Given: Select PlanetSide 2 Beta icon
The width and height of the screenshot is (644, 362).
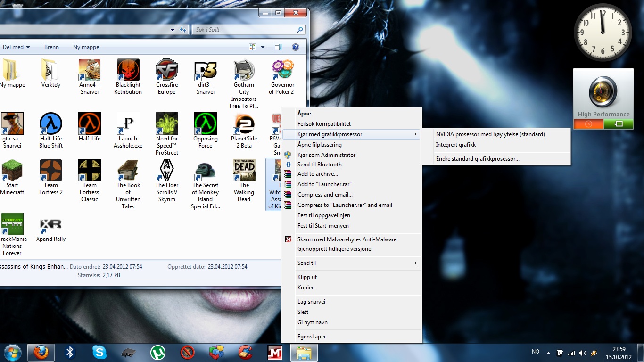Looking at the screenshot, I should tap(244, 123).
